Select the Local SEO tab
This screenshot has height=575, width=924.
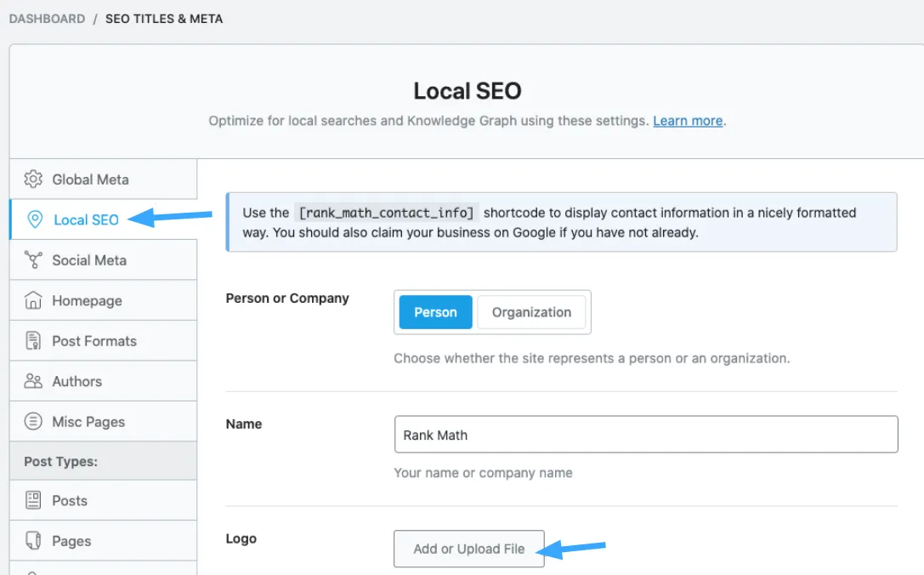coord(103,219)
